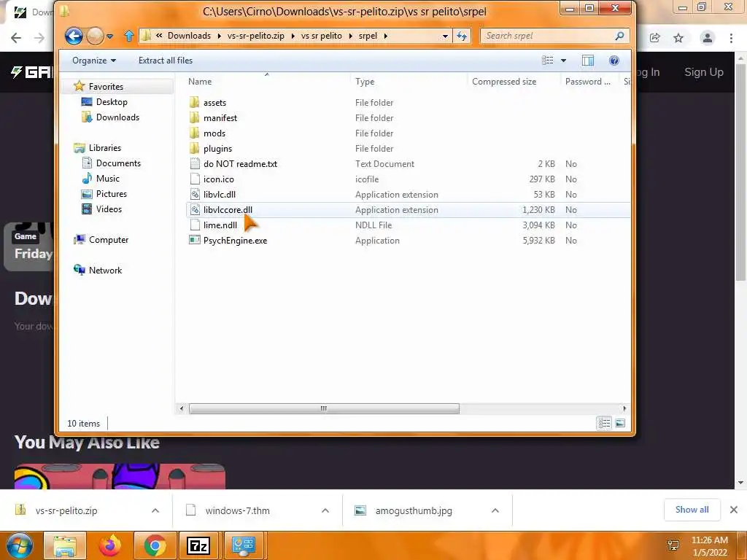Screen dimensions: 747x560
Task: Select the plugins folder
Action: 217,149
